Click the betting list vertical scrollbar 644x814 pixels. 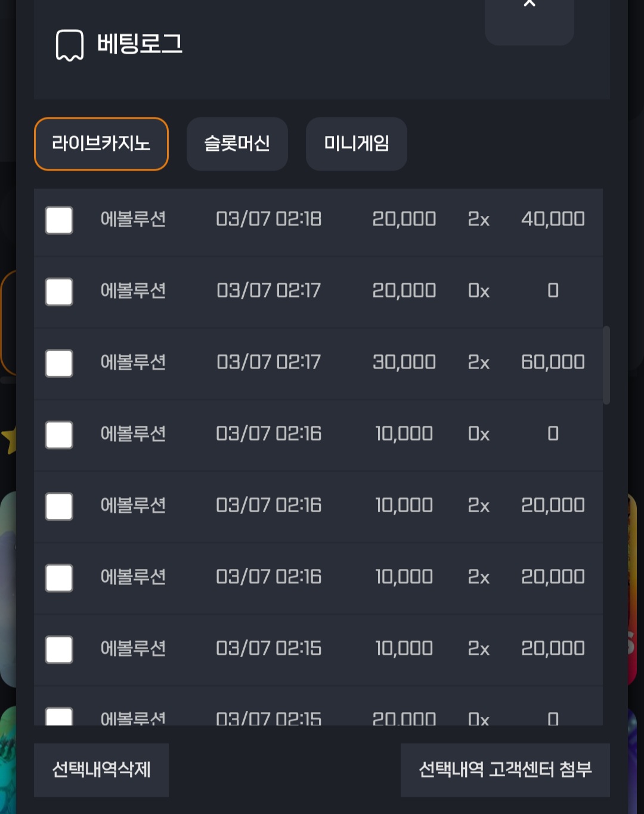pyautogui.click(x=606, y=365)
